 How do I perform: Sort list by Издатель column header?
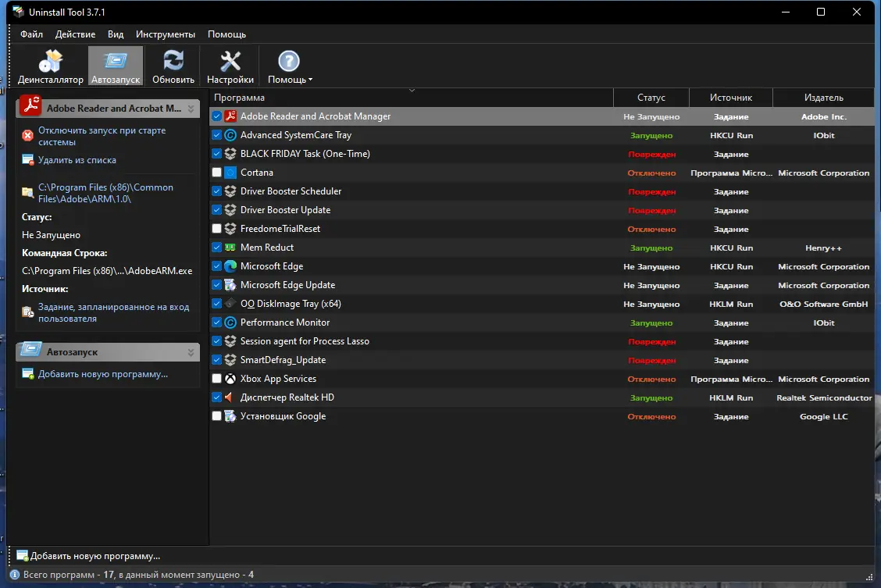click(x=824, y=97)
